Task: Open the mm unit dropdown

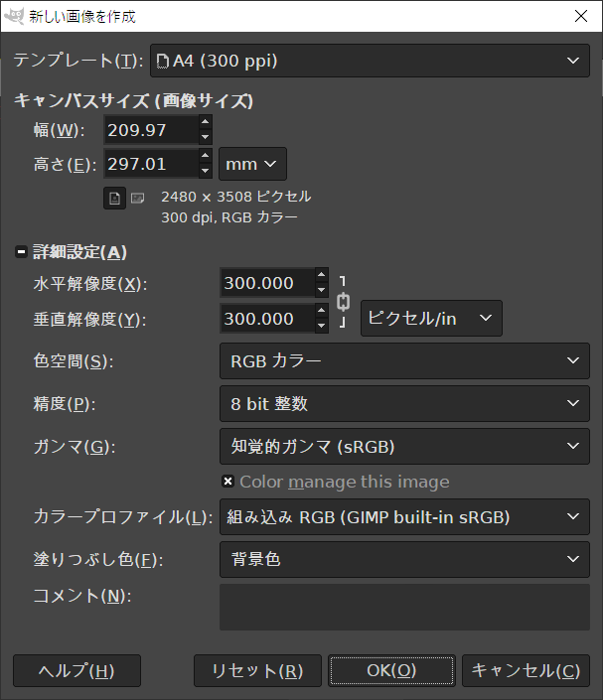Action: [x=252, y=164]
